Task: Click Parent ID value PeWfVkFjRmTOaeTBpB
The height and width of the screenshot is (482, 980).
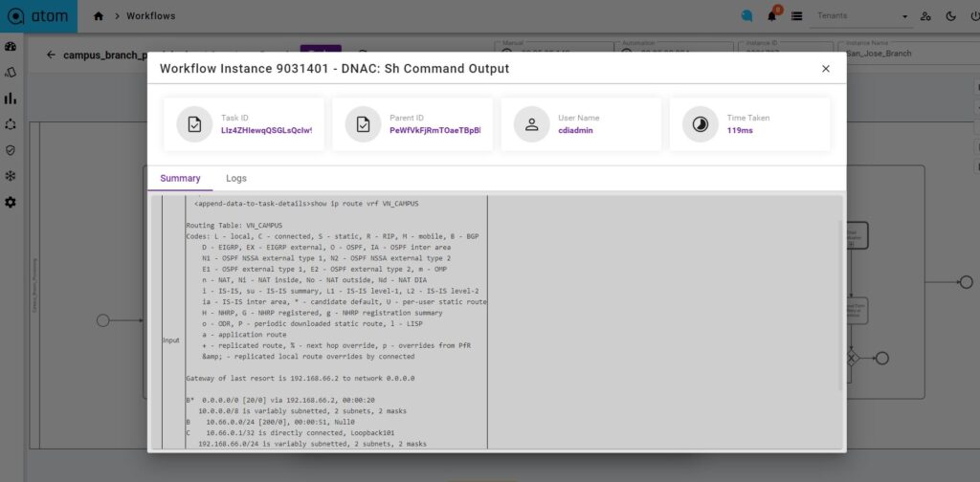Action: pos(435,130)
